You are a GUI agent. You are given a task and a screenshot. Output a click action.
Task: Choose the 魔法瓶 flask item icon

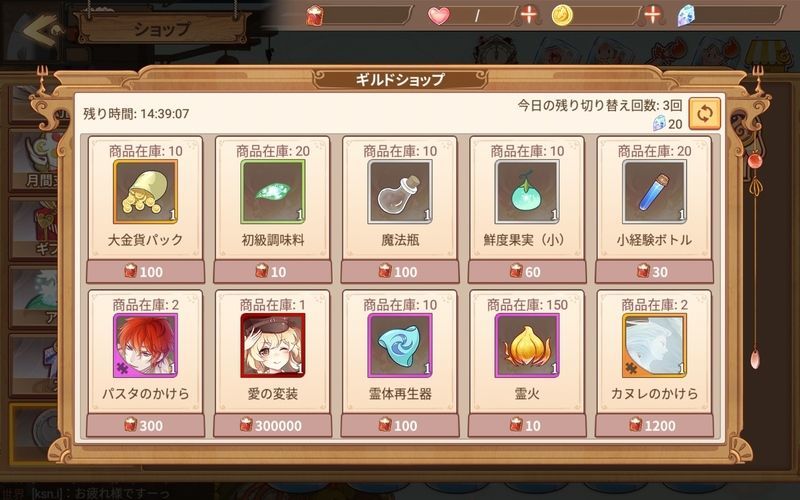400,192
